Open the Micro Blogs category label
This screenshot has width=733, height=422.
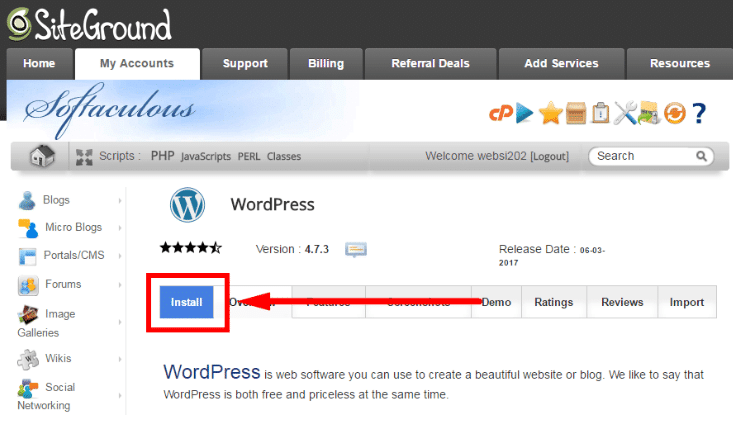pos(73,227)
